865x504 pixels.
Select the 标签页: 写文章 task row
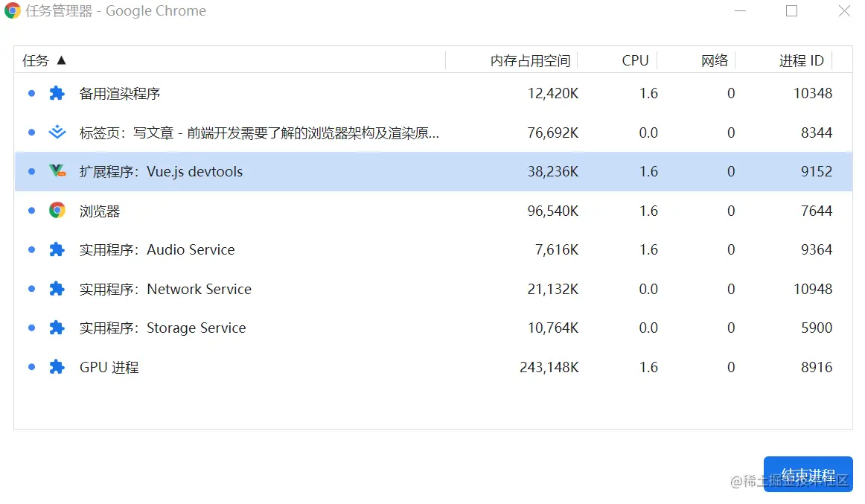pyautogui.click(x=259, y=133)
